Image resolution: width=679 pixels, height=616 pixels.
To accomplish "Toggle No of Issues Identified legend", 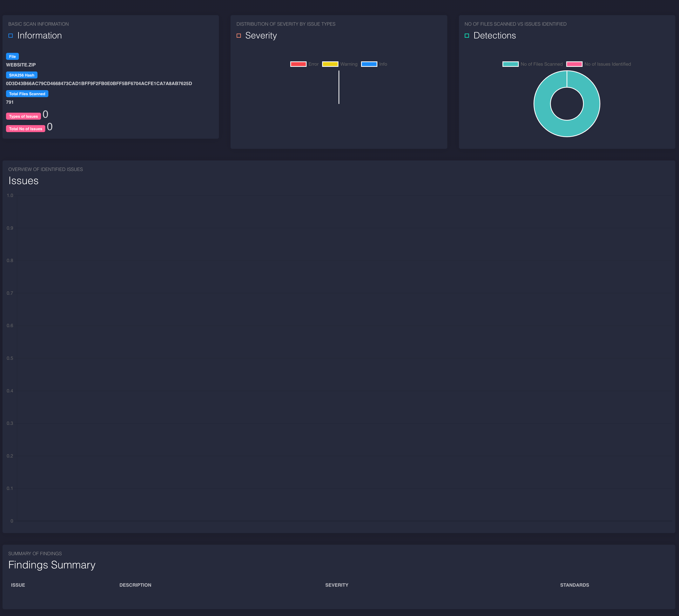I will [607, 64].
